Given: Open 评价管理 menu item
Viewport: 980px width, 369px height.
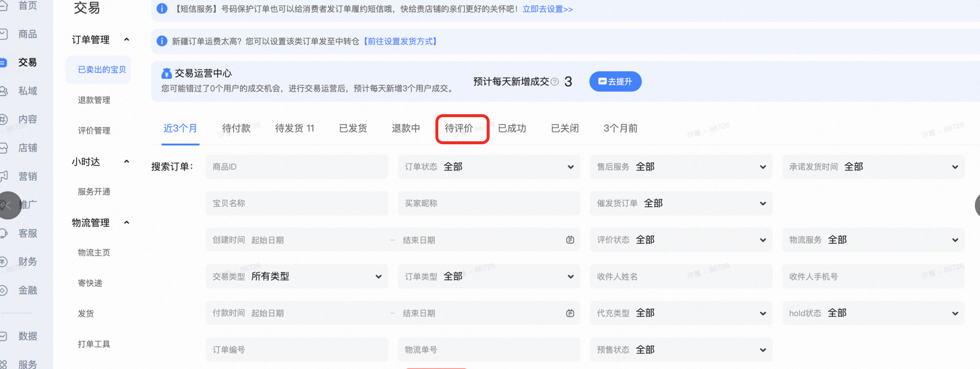Looking at the screenshot, I should click(94, 131).
